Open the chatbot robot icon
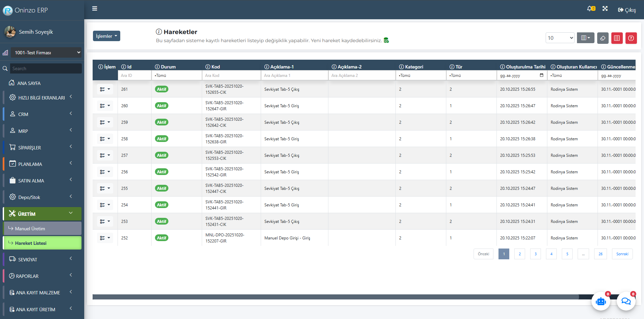 601,301
